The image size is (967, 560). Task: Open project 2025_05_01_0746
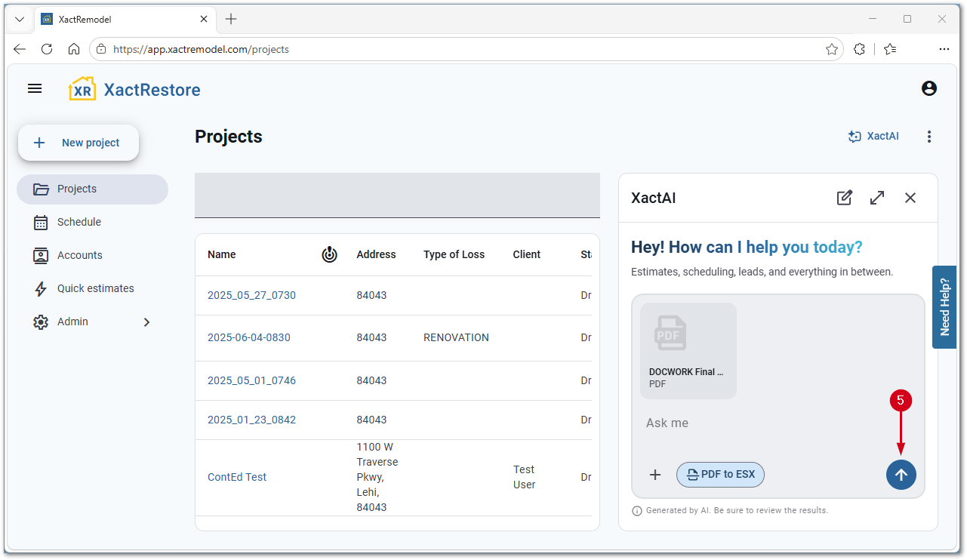[251, 380]
